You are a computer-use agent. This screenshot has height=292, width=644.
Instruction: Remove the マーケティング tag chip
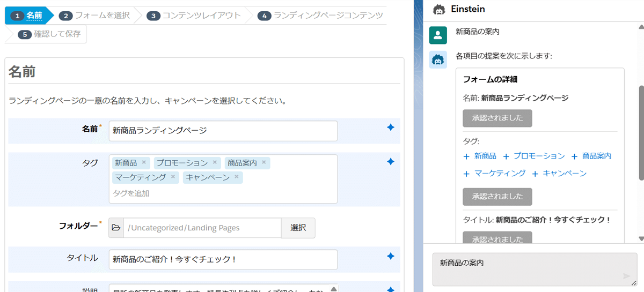[173, 177]
